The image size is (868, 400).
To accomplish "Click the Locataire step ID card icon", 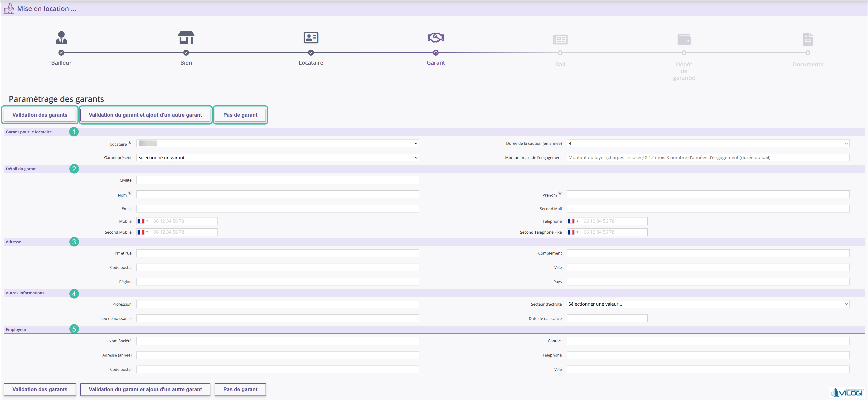I will click(311, 37).
